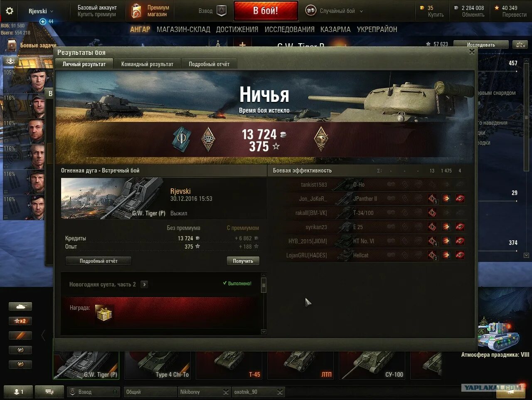Switch to the Team result tab
Screen dimensions: 532x400
[147, 64]
